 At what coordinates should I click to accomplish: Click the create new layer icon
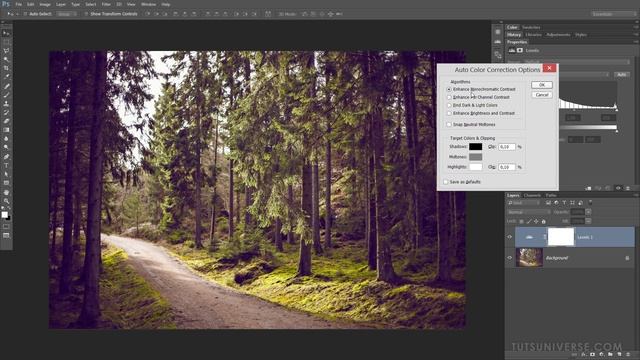click(619, 354)
